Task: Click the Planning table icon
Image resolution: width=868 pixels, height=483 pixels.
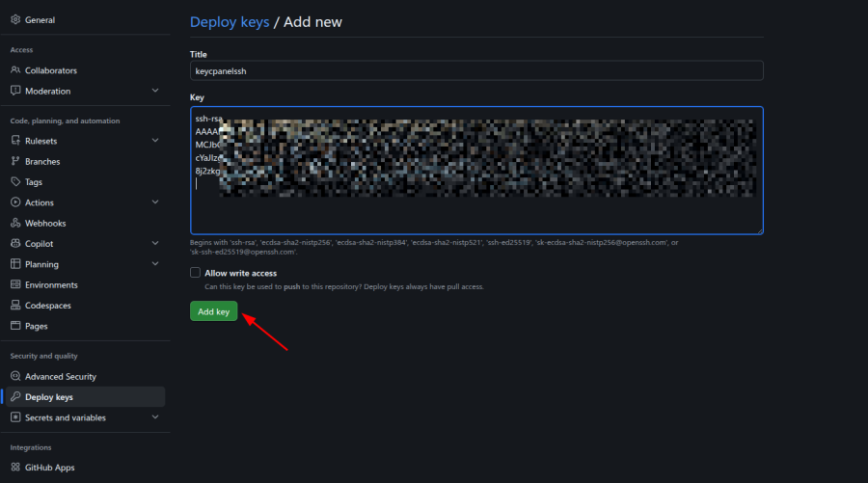Action: point(15,264)
